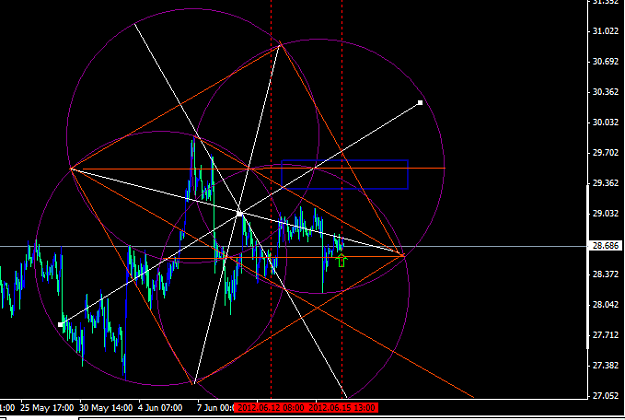This screenshot has height=420, width=625.
Task: Click the 4 Jun 07:00 time label
Action: coord(160,408)
